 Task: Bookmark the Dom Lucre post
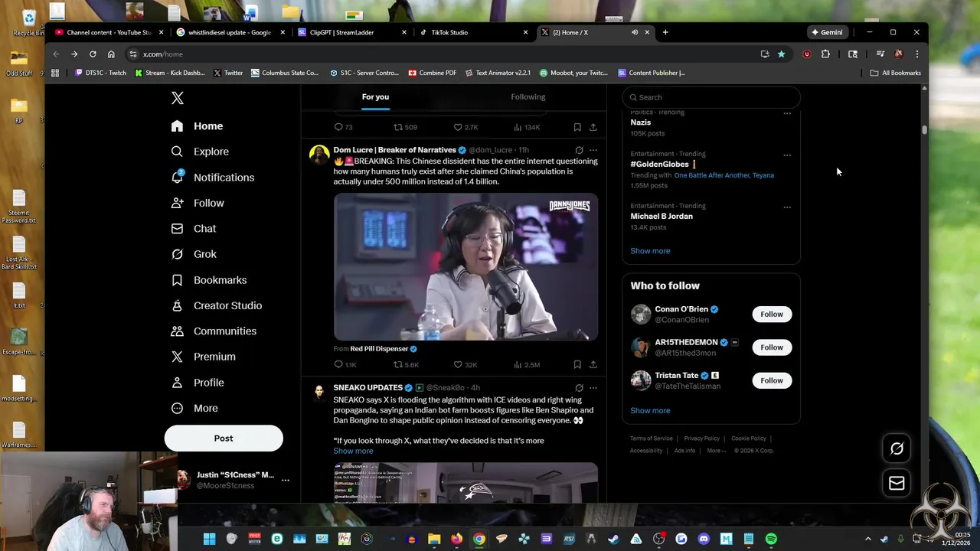577,365
